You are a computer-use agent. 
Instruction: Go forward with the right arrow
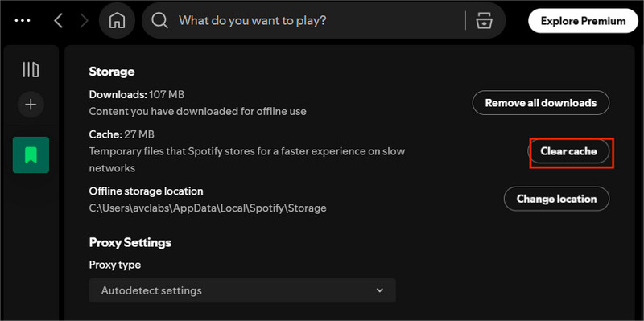click(x=85, y=21)
